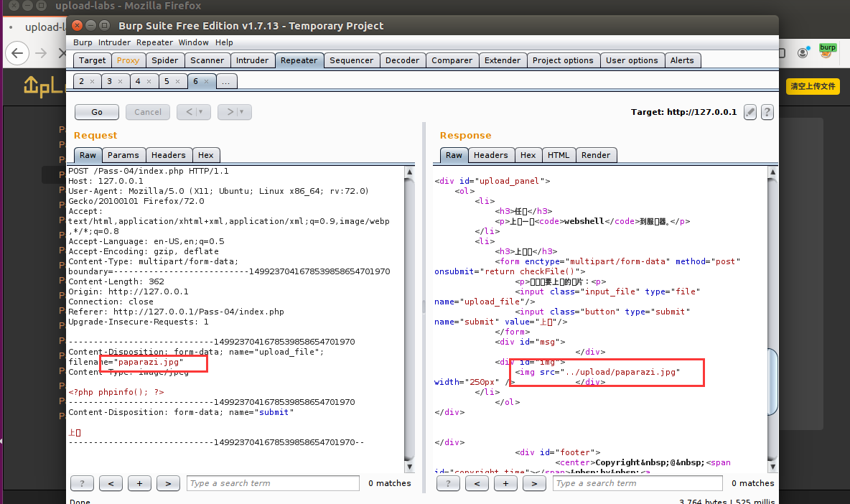The image size is (850, 504).
Task: Click the burp extension icon in Firefox
Action: (x=827, y=52)
